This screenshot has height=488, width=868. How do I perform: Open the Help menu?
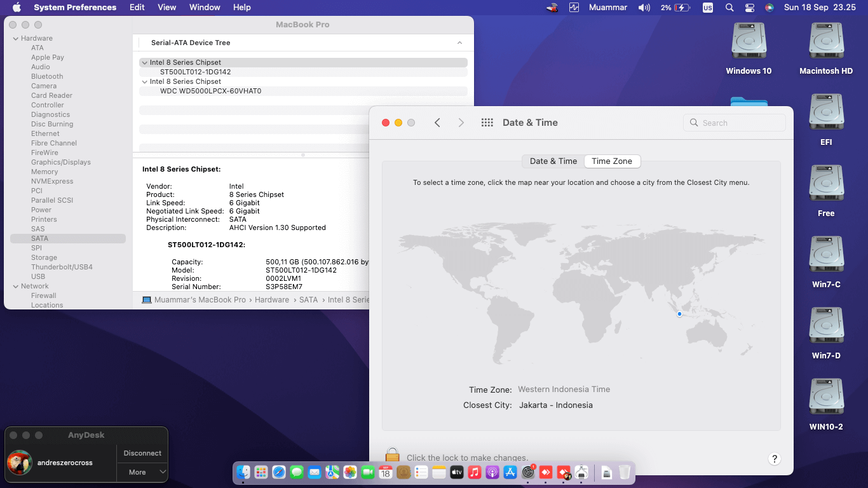(242, 8)
